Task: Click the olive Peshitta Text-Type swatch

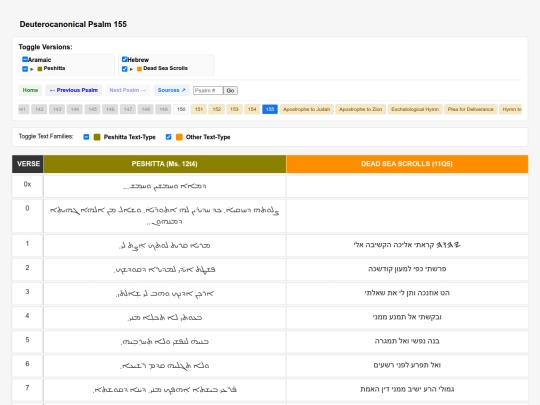Action: click(97, 137)
